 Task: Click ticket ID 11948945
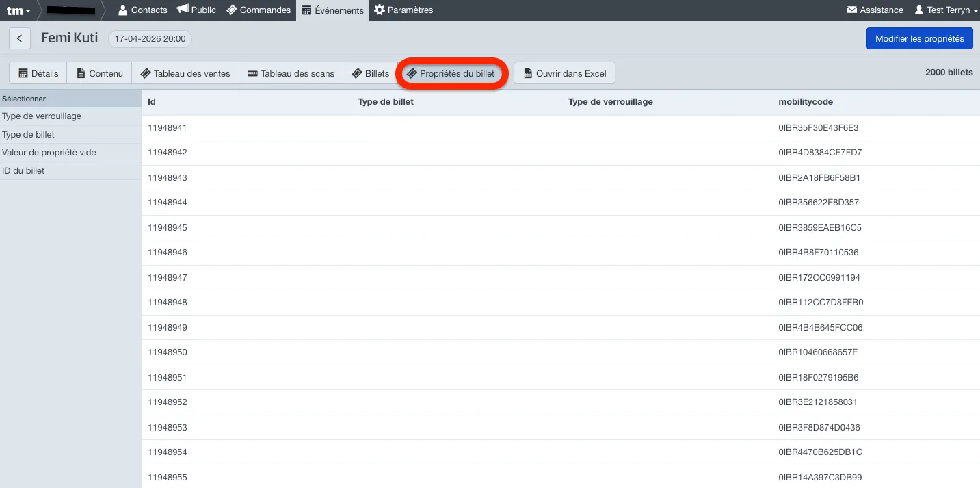pyautogui.click(x=168, y=228)
